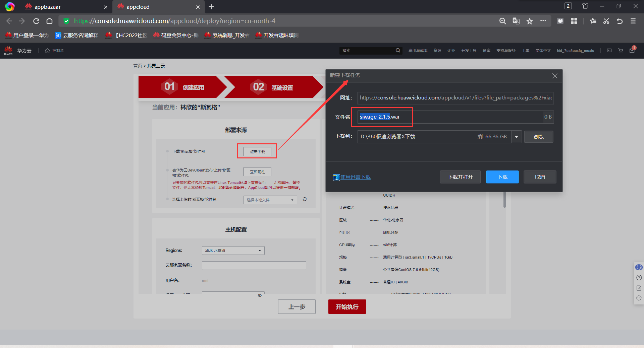Click the 云服务器名称 input field
644x348 pixels.
point(254,266)
